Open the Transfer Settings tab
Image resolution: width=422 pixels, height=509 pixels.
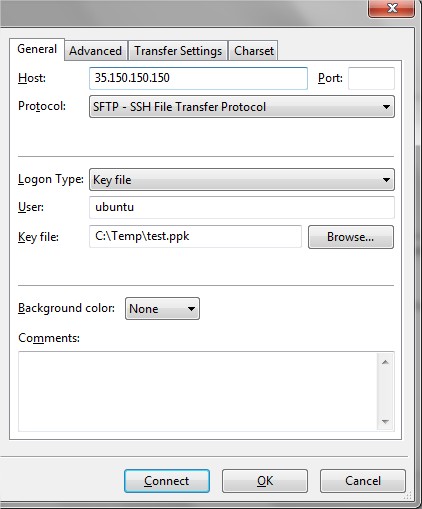pos(178,51)
